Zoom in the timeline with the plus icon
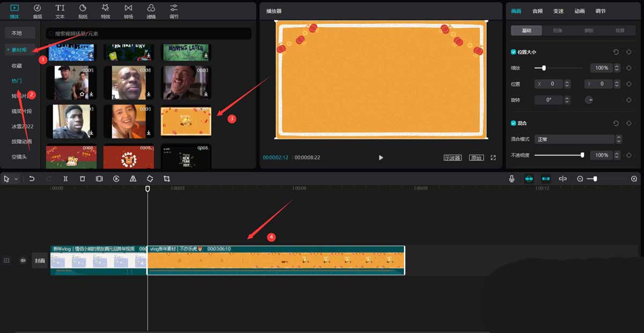Viewport: 644px width, 333px height. (x=634, y=179)
